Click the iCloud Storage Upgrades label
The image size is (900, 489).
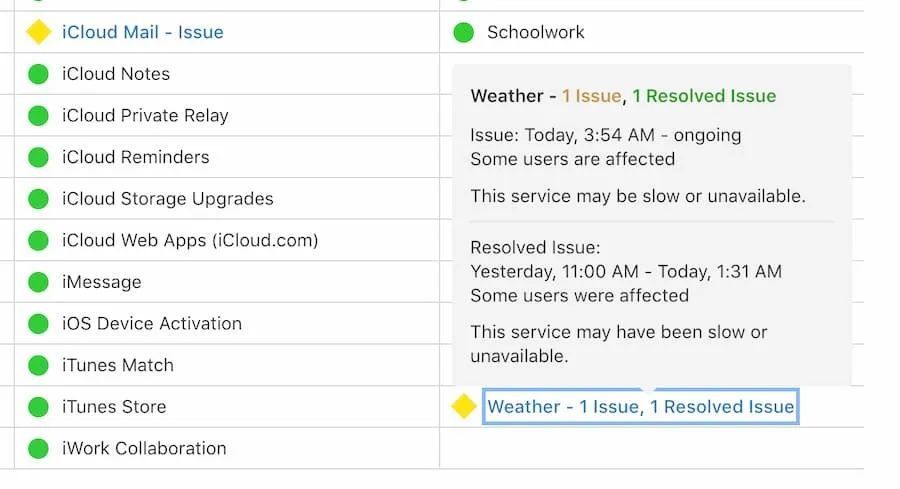167,199
